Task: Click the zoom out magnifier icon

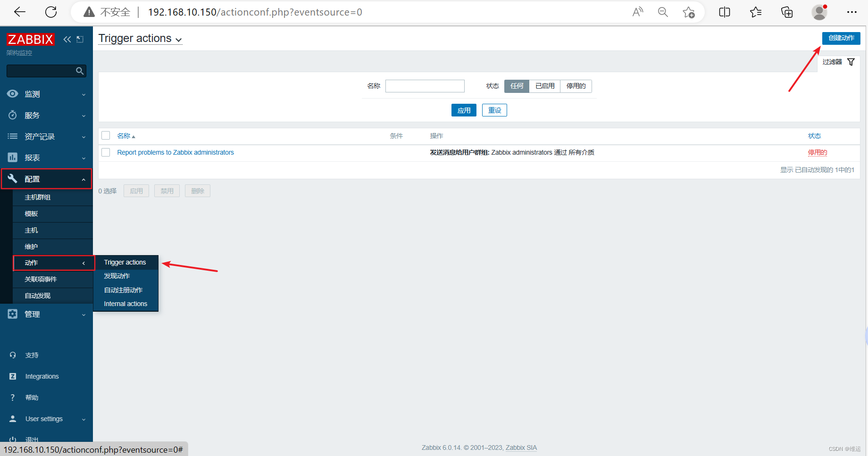Action: click(663, 12)
